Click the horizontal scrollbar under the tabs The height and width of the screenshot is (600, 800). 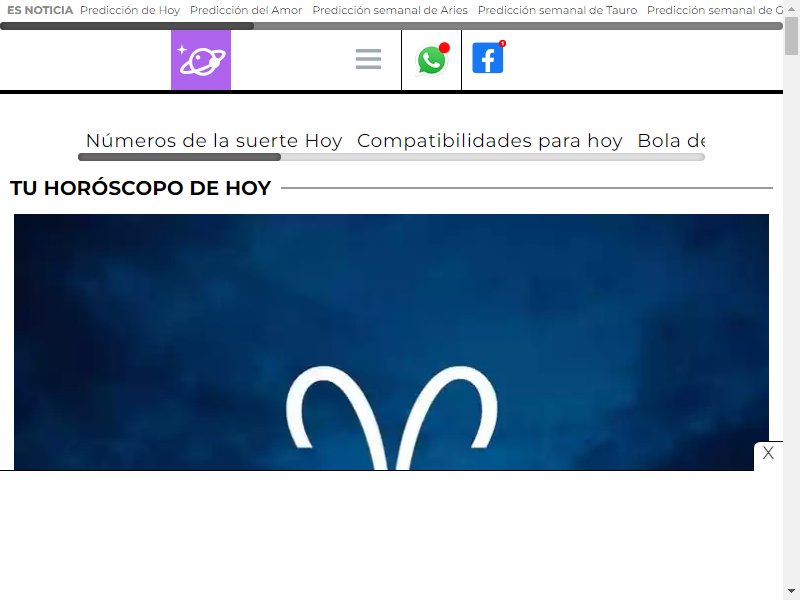click(391, 157)
